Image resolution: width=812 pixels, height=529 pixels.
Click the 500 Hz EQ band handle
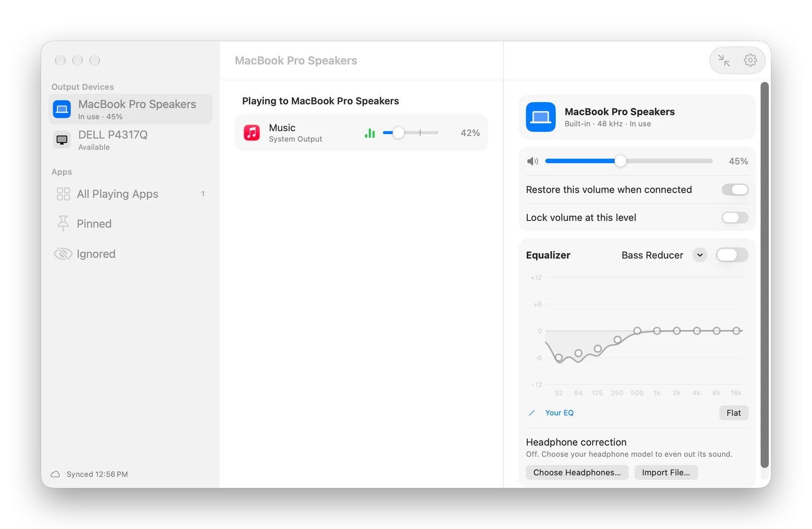click(x=637, y=330)
